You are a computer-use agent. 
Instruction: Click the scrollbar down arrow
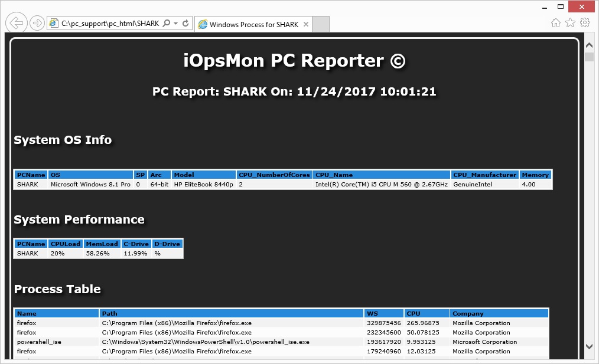[x=590, y=347]
